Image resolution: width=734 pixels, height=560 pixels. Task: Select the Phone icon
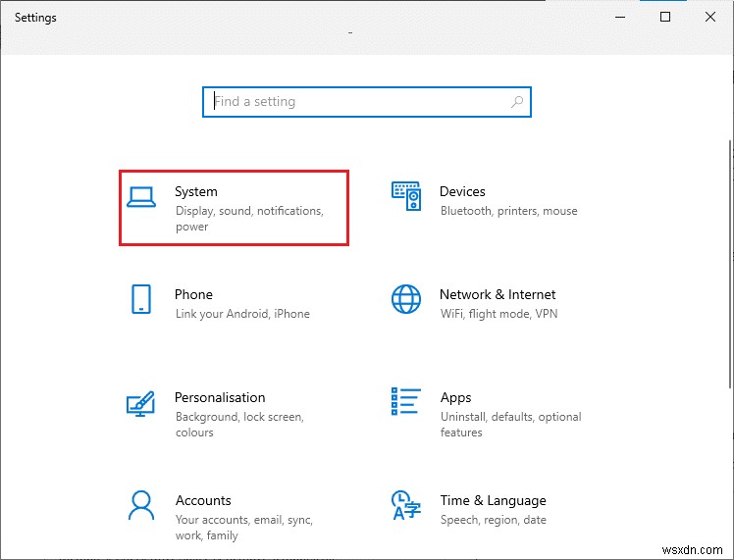pyautogui.click(x=141, y=299)
